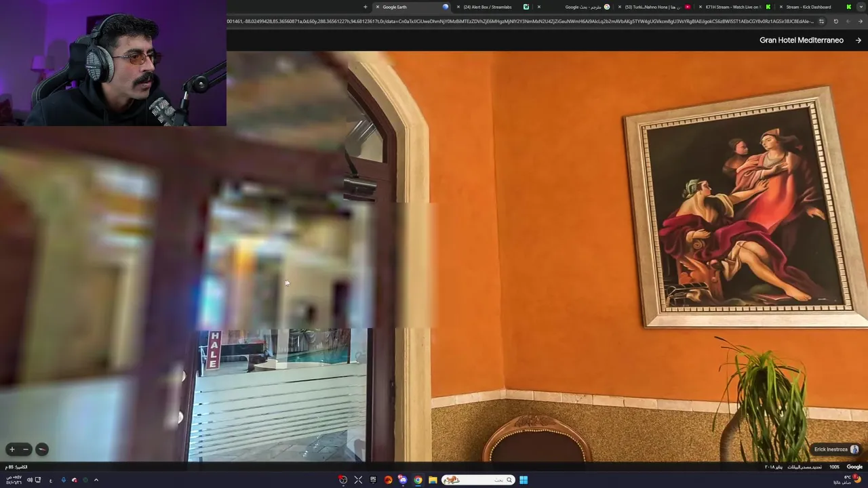This screenshot has height=488, width=868.
Task: Switch to the K71H Stream Kick tab
Action: pos(734,7)
